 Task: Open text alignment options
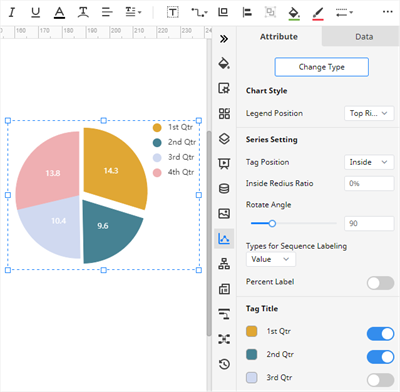point(107,13)
